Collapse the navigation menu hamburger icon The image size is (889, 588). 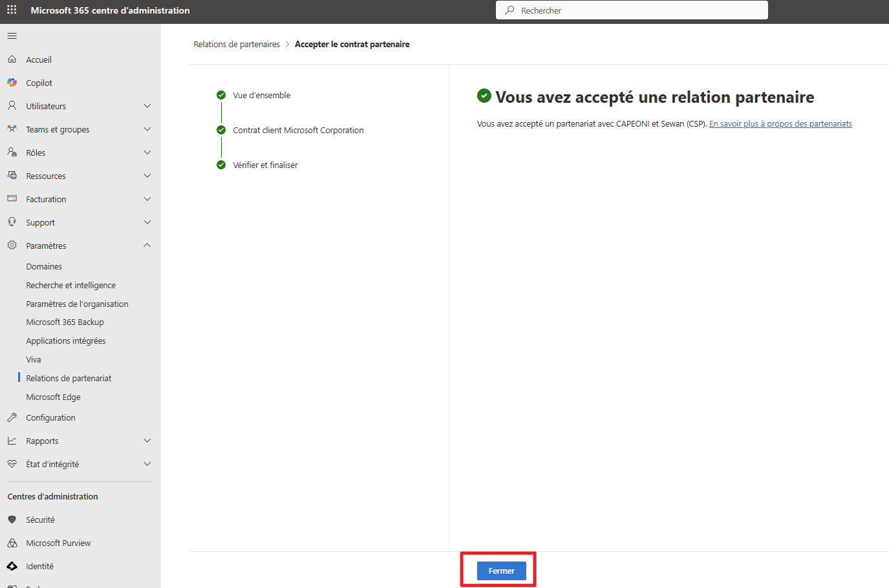tap(12, 36)
